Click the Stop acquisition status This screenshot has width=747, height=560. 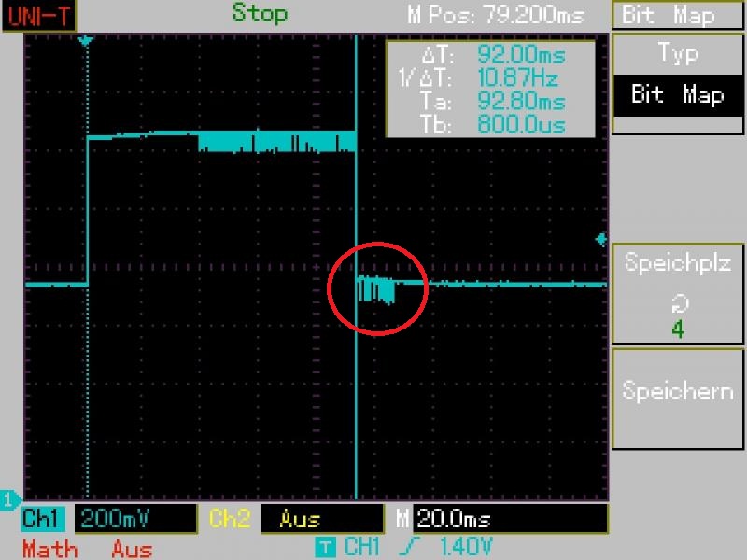tap(260, 13)
